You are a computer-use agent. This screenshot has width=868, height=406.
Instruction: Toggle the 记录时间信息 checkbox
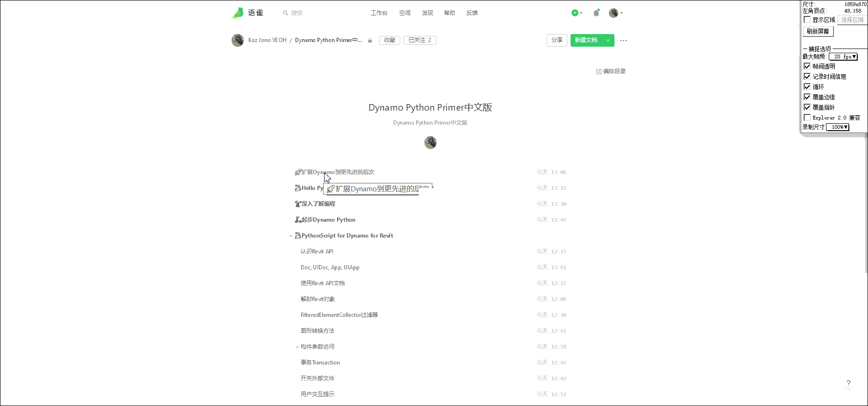point(807,77)
